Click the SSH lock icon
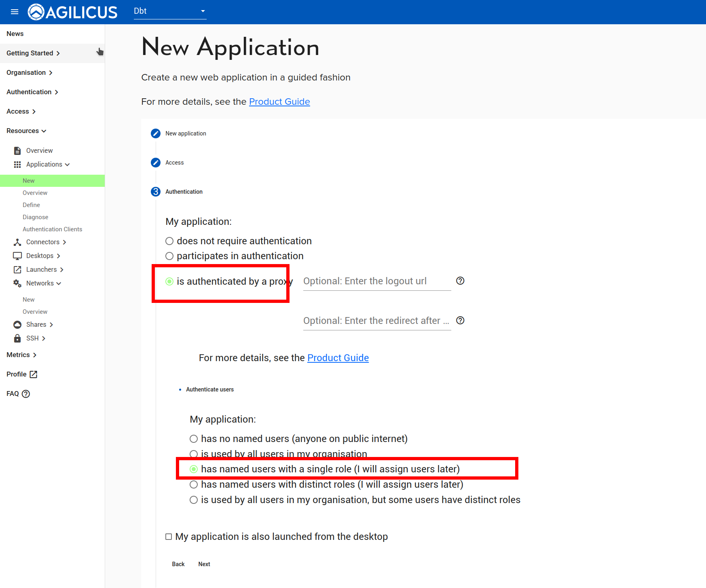Viewport: 706px width, 588px height. pyautogui.click(x=17, y=338)
